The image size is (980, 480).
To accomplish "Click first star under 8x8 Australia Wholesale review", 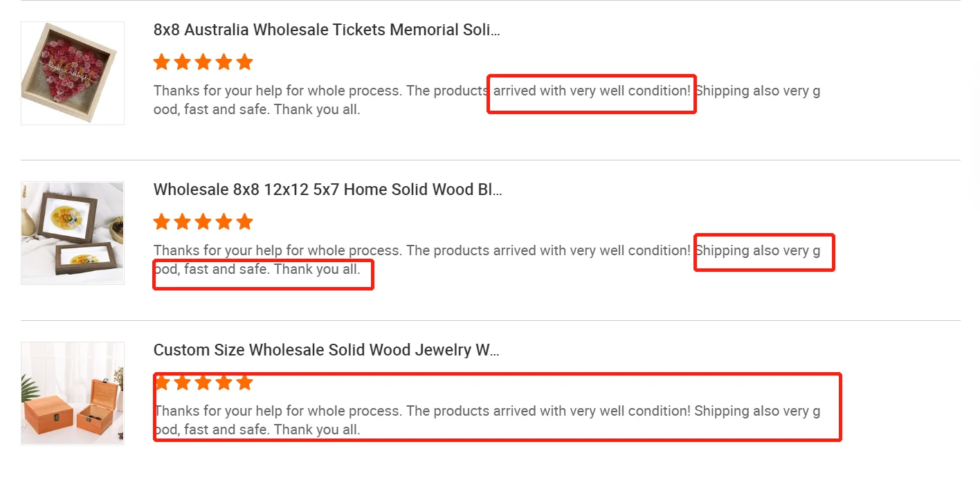I will click(x=162, y=62).
